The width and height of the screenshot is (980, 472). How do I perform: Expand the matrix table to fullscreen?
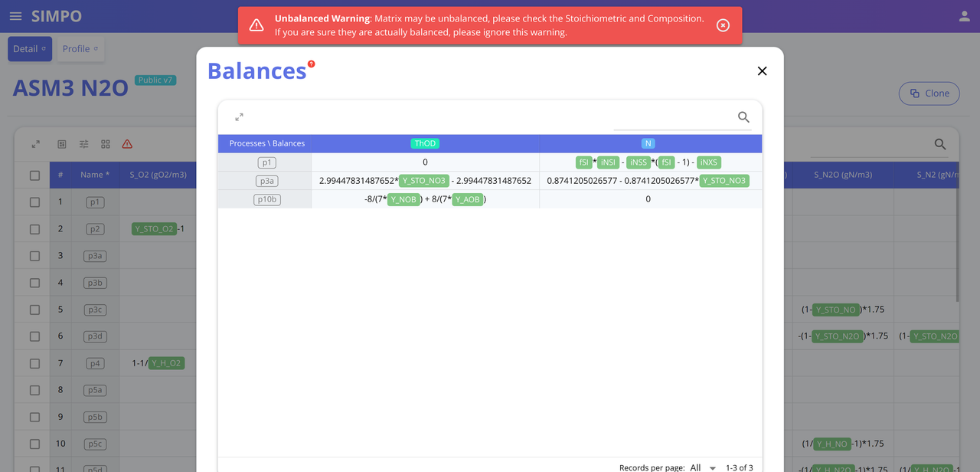35,144
